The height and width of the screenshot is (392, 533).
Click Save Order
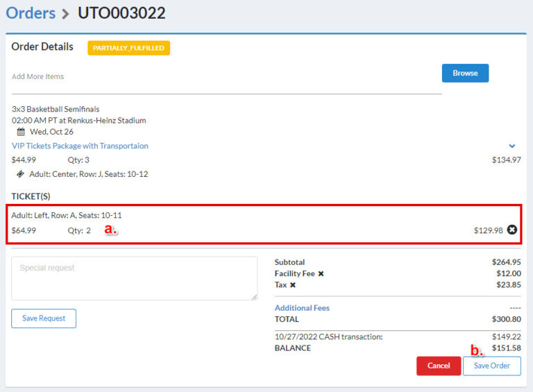coord(491,366)
